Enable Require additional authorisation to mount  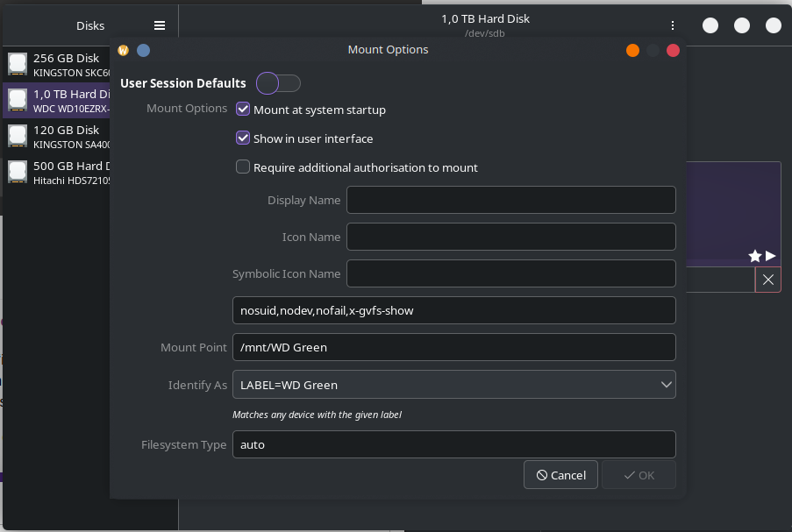244,167
